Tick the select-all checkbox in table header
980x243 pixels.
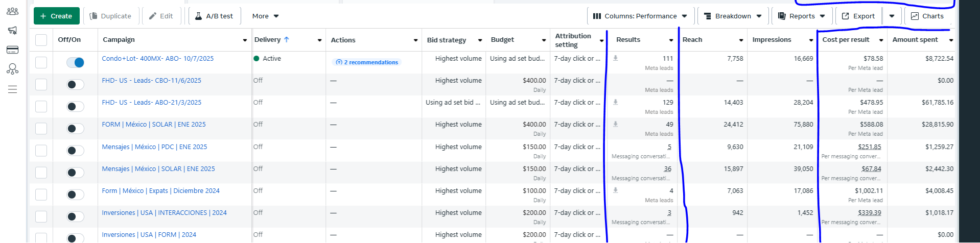(x=41, y=40)
